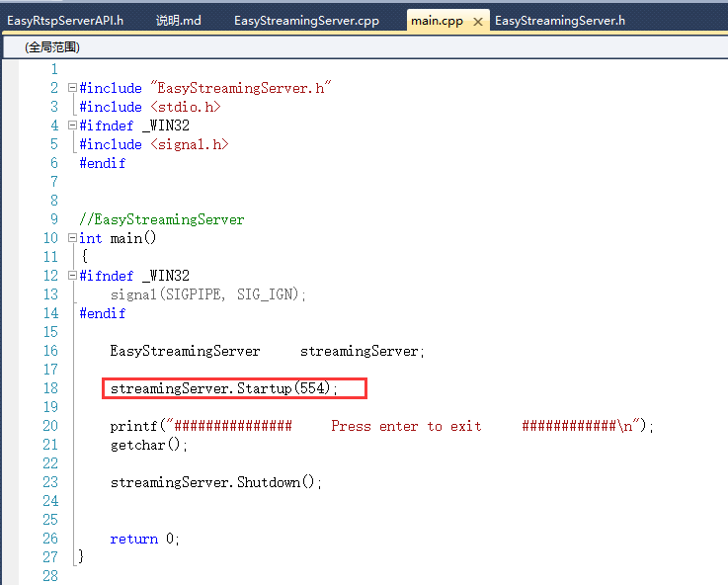Click the return 0; statement
Image resolution: width=728 pixels, height=585 pixels.
coord(145,539)
